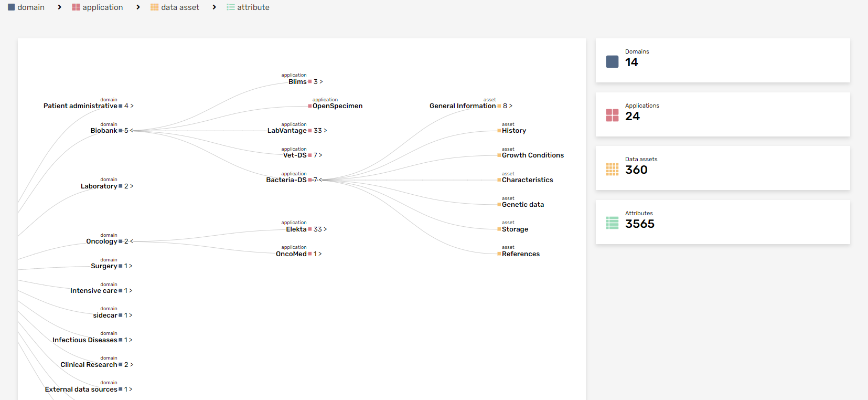Expand the Infectious Diseases domain arrow
This screenshot has width=868, height=400.
point(131,340)
